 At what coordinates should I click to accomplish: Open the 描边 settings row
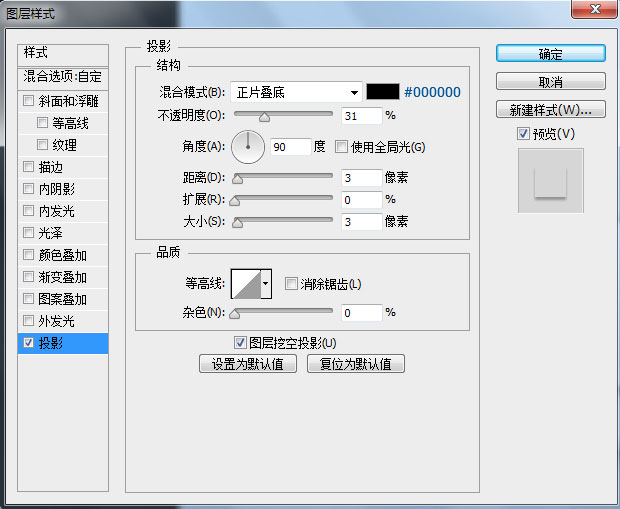[x=63, y=167]
